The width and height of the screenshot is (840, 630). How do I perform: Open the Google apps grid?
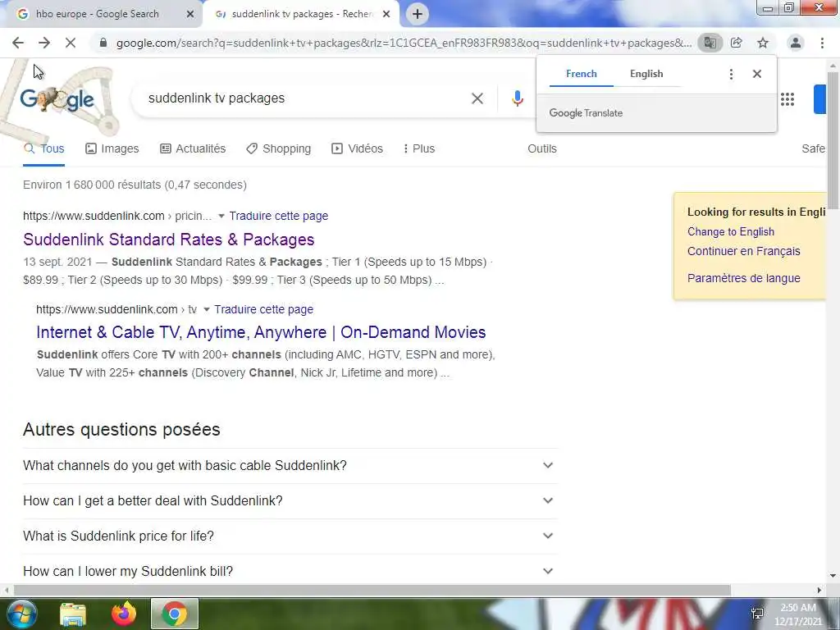pyautogui.click(x=787, y=99)
